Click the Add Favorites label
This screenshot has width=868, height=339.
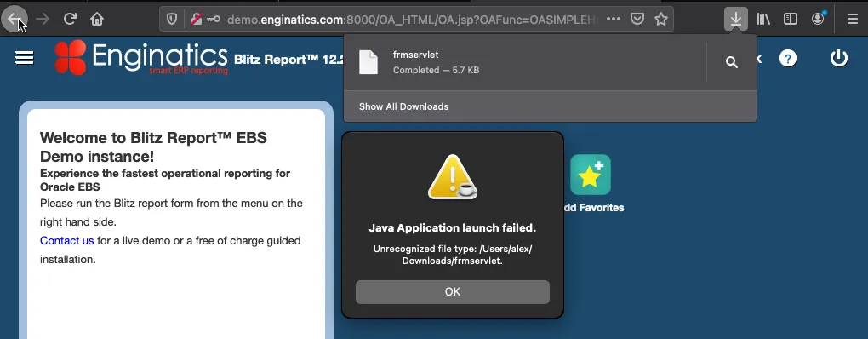tap(593, 208)
